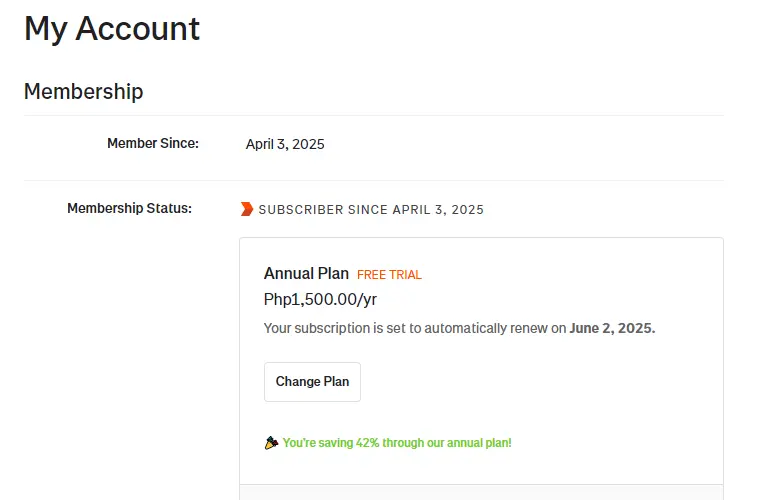Click the orange chevron subscriber icon
The width and height of the screenshot is (774, 500).
(247, 209)
